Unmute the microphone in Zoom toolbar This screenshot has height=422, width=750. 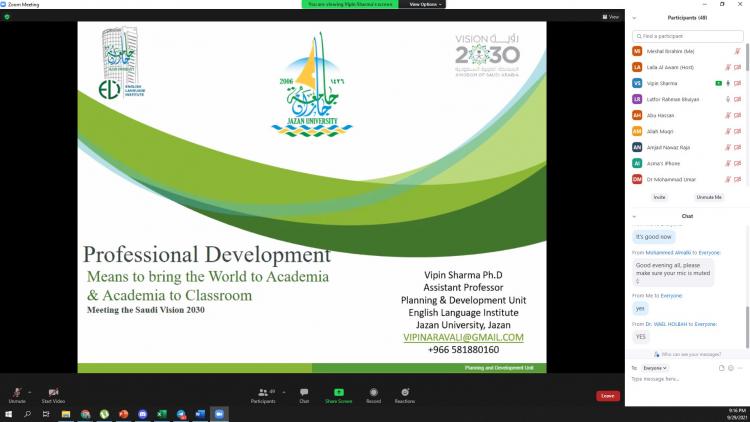point(16,393)
